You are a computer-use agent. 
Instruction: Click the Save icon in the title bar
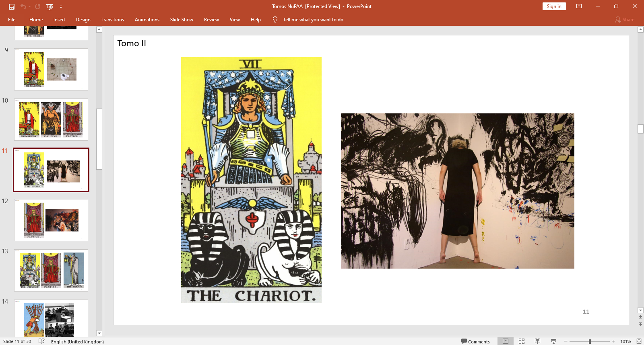[12, 6]
